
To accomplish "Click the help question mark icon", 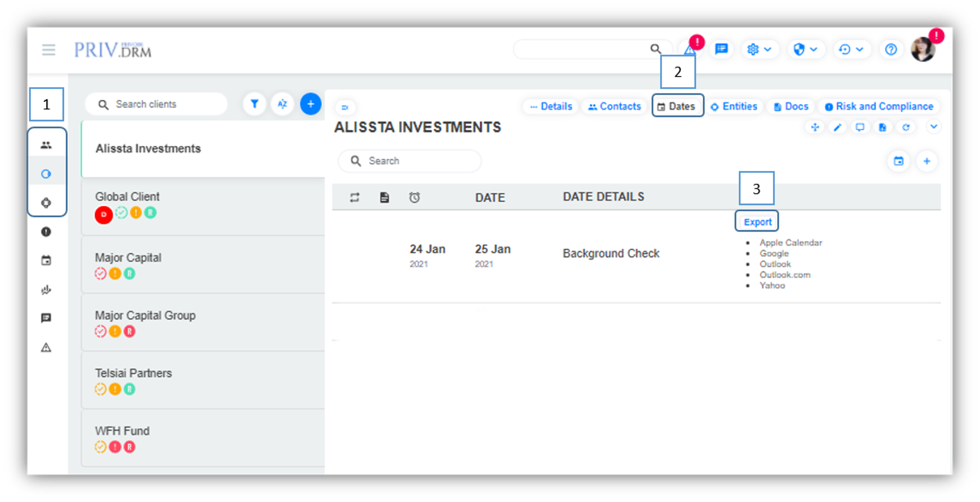I will pos(891,49).
